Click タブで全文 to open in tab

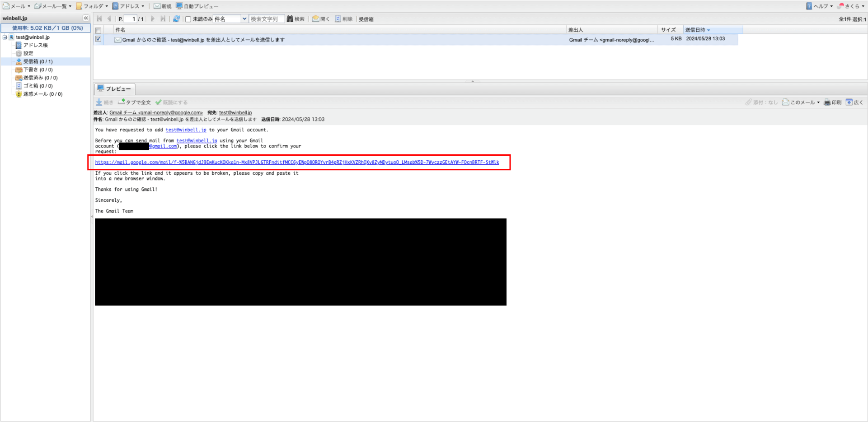click(x=135, y=102)
